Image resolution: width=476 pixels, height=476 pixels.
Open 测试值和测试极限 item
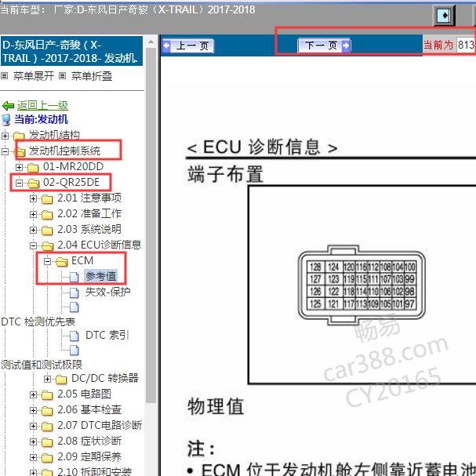[42, 365]
